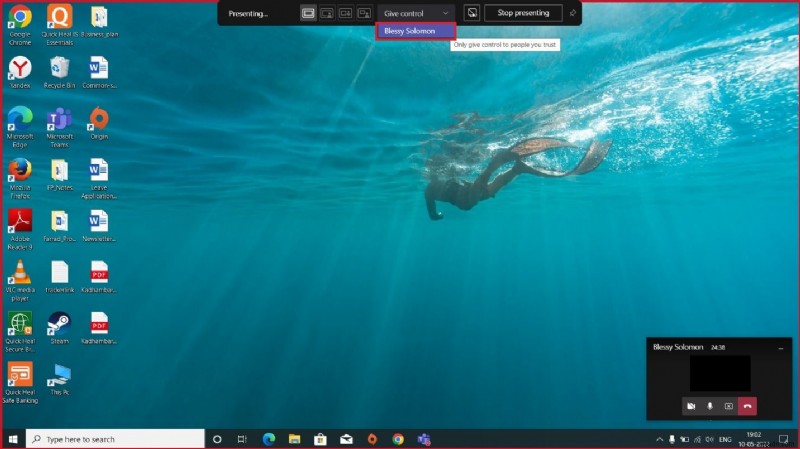Select Mozilla Firefox desktop icon
Image resolution: width=800 pixels, height=449 pixels.
(x=20, y=179)
